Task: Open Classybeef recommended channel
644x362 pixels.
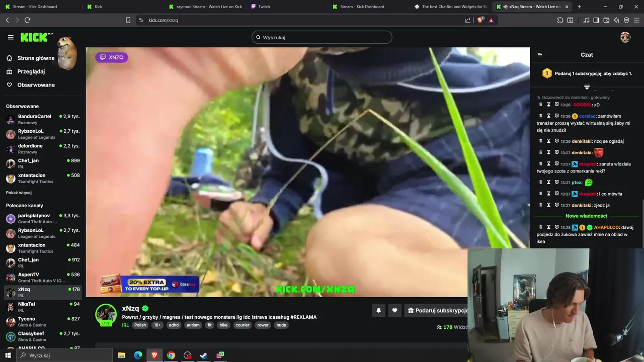Action: [x=43, y=336]
